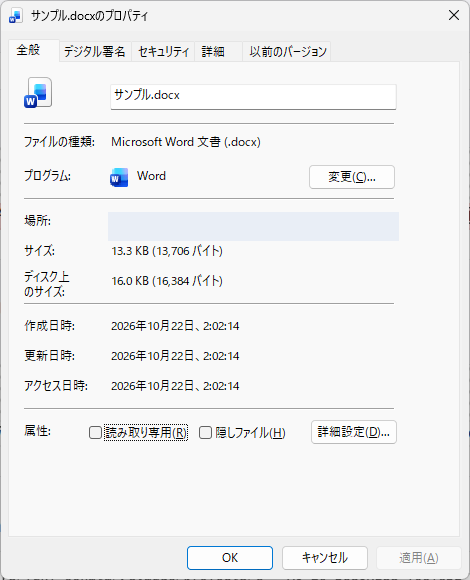Open 詳細設定(D)... attributes dialog
Viewport: 470px width, 580px height.
[354, 432]
